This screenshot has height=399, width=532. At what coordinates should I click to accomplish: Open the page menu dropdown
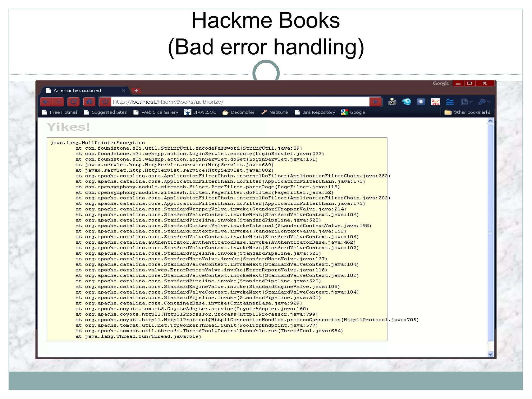point(466,102)
